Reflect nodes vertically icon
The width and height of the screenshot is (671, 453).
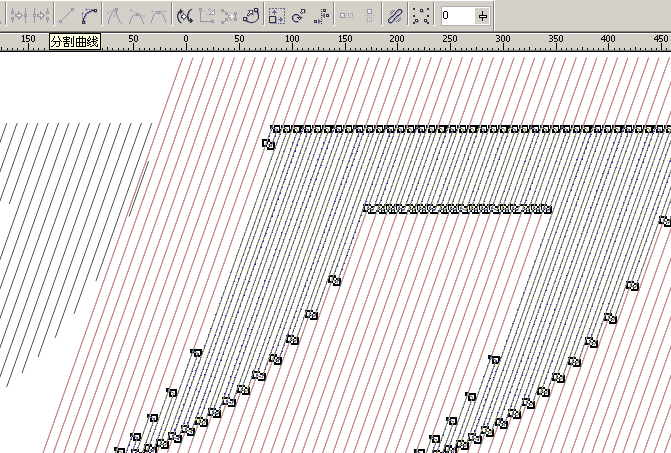pyautogui.click(x=369, y=16)
